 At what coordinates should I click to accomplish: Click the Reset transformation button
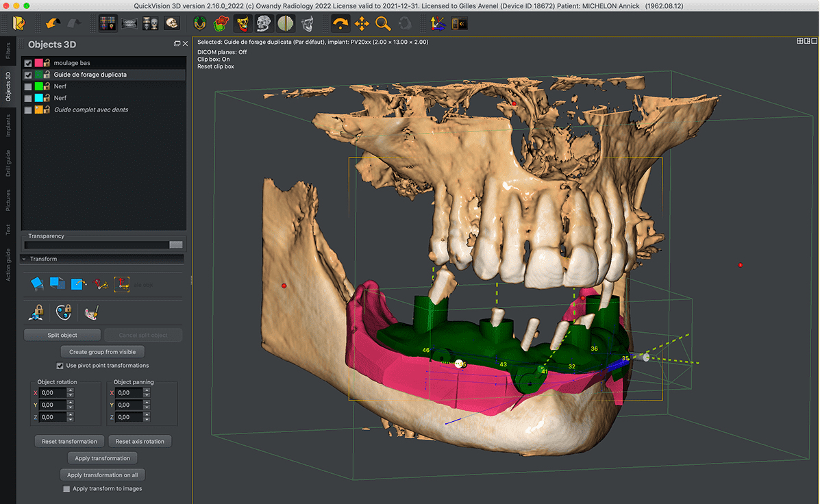69,442
